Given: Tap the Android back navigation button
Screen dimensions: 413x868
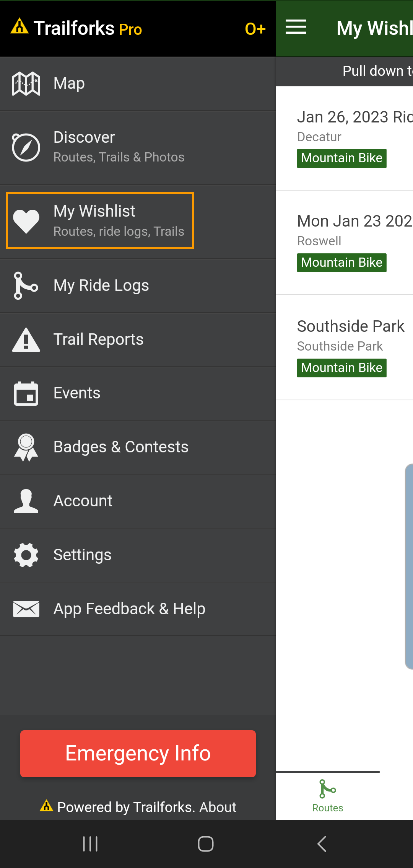Looking at the screenshot, I should coord(322,844).
